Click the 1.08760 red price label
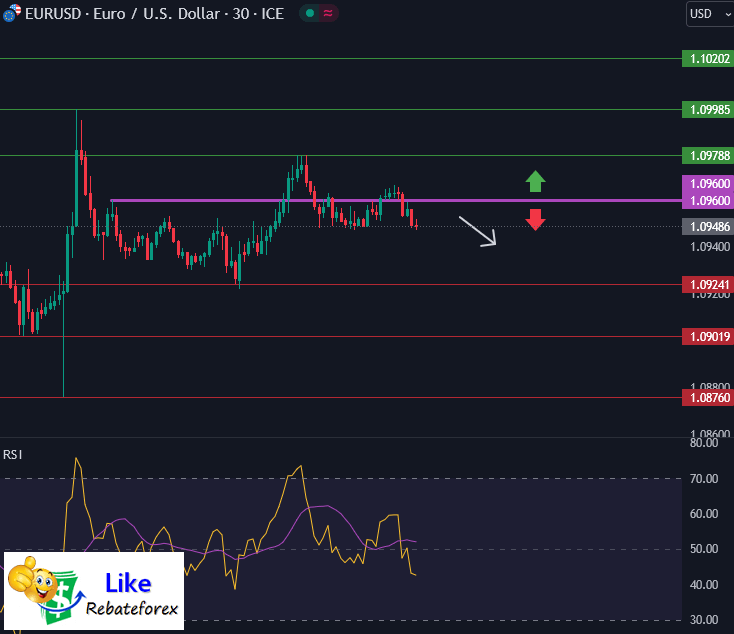Screen dimensions: 734x634 pyautogui.click(x=708, y=398)
